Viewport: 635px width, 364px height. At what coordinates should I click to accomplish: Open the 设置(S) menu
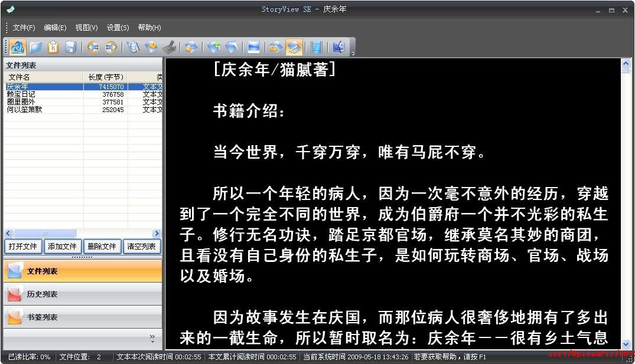tap(118, 28)
